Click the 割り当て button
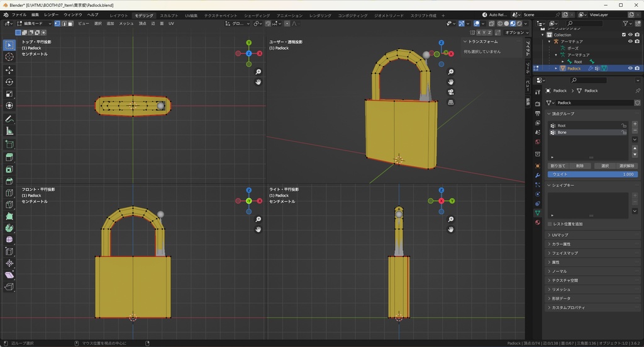Screen dimensions: 644x347 pos(558,166)
